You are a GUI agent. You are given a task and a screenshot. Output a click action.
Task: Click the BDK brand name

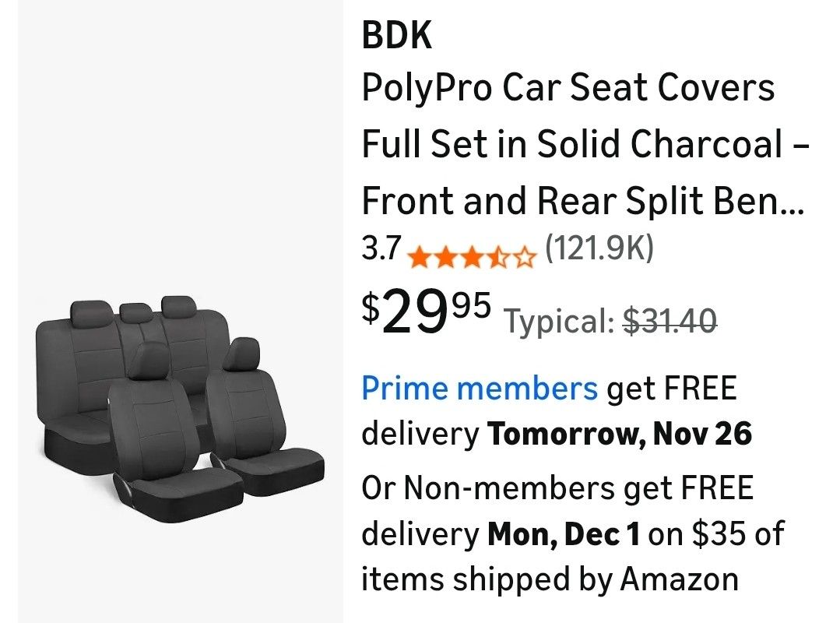[396, 35]
